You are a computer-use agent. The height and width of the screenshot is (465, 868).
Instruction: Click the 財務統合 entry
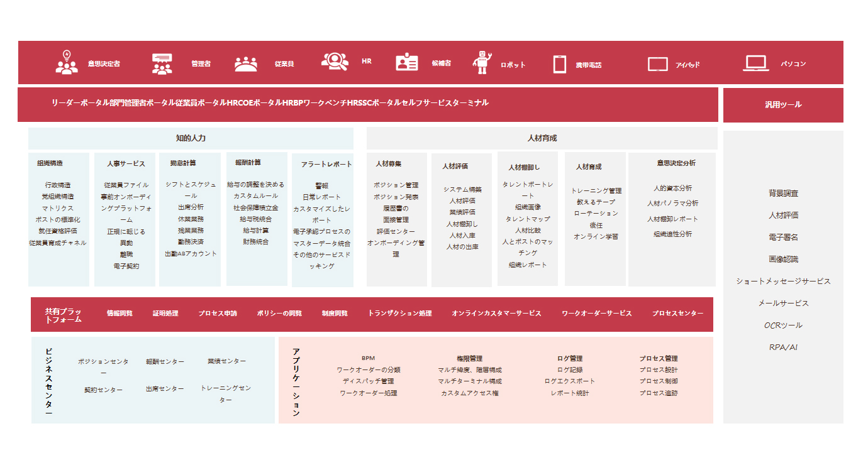coord(255,242)
